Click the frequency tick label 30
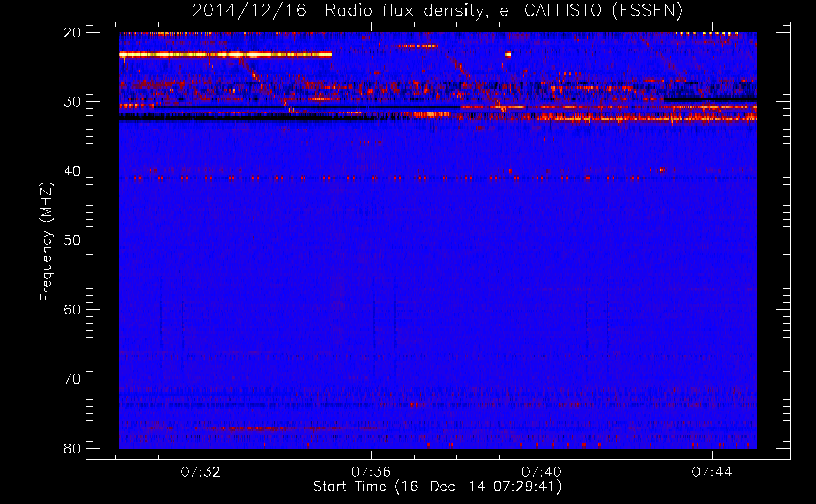Screen dimensions: 816x504 [x=72, y=102]
